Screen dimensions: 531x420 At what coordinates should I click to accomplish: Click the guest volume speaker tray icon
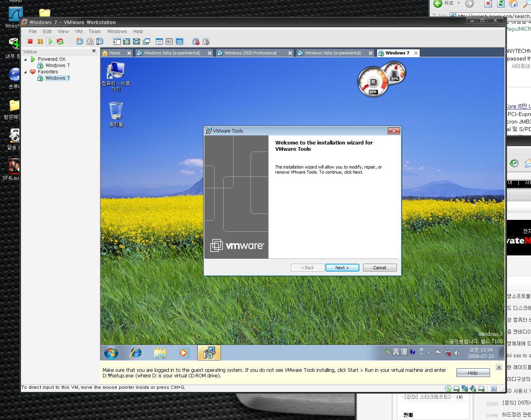coord(457,353)
